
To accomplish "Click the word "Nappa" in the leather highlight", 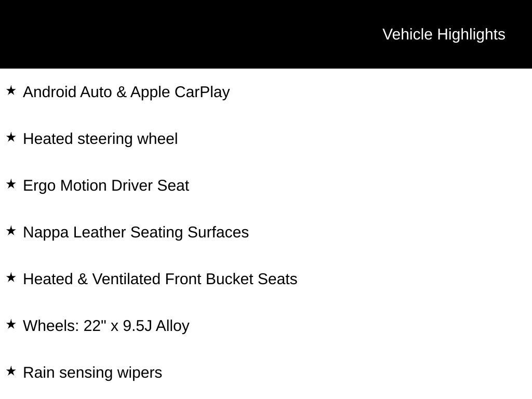I will 46,232.
